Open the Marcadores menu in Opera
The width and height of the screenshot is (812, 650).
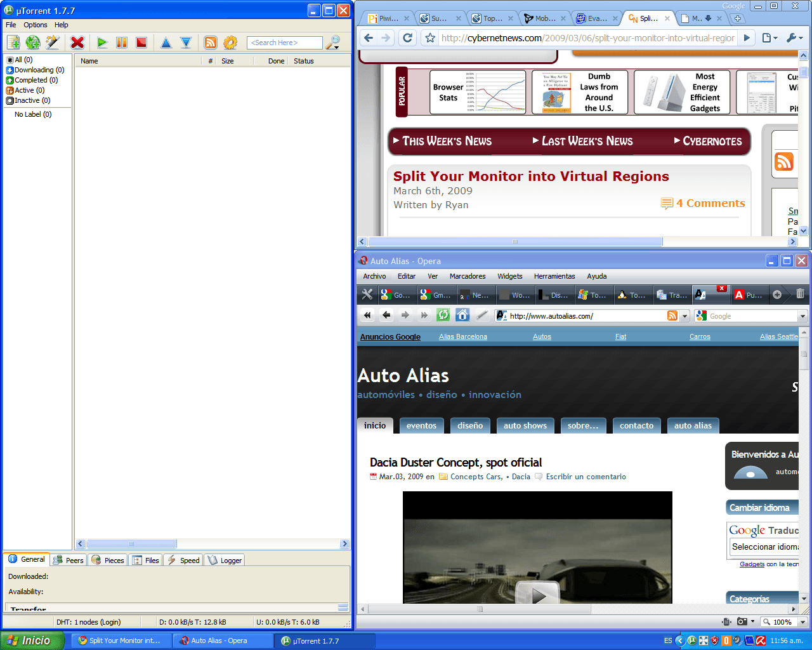pyautogui.click(x=468, y=276)
